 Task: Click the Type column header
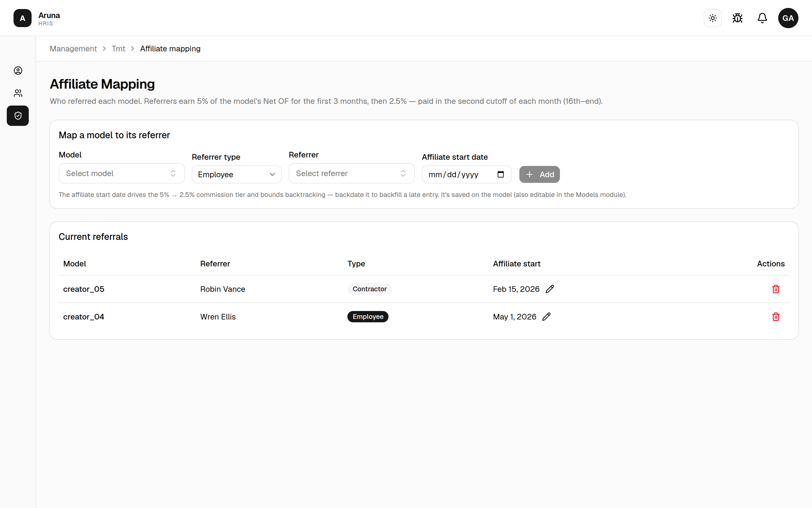(356, 264)
